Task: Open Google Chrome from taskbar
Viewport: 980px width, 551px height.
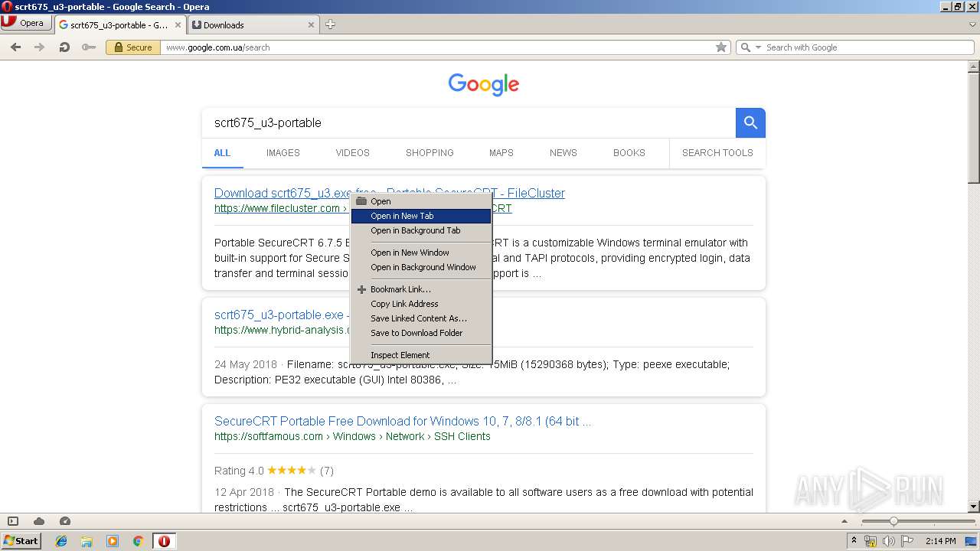Action: (x=138, y=541)
